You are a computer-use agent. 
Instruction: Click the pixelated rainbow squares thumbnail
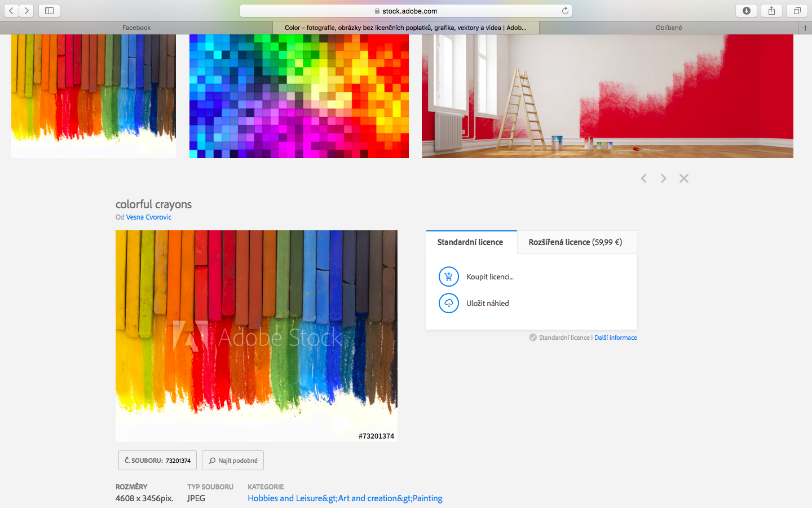point(299,96)
